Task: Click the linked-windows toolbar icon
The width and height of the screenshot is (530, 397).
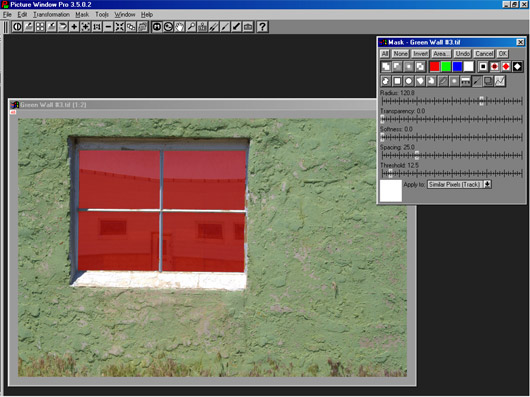Action: click(131, 27)
